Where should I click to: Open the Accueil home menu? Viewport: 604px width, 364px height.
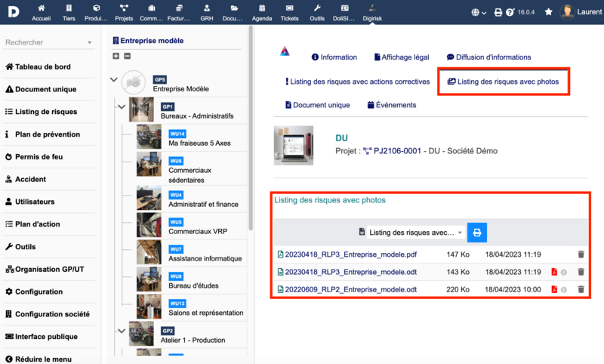pos(42,12)
